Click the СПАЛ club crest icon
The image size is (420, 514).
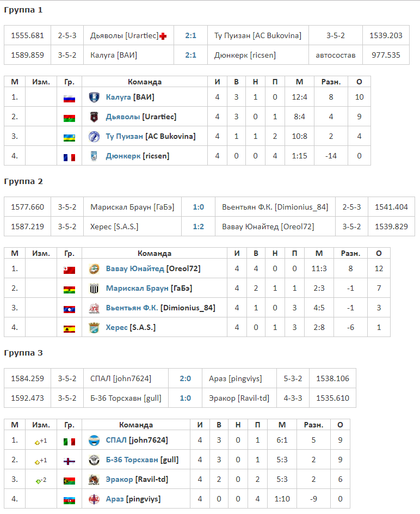[x=94, y=440]
